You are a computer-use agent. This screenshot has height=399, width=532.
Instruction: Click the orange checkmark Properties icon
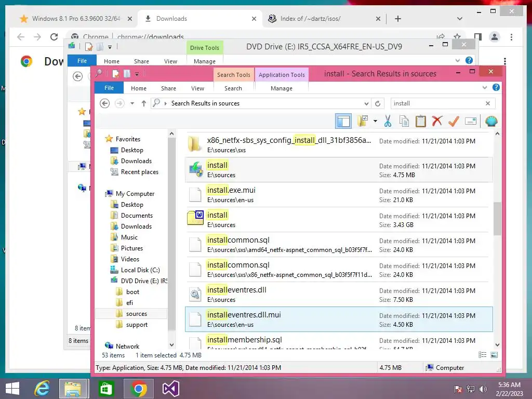[454, 121]
